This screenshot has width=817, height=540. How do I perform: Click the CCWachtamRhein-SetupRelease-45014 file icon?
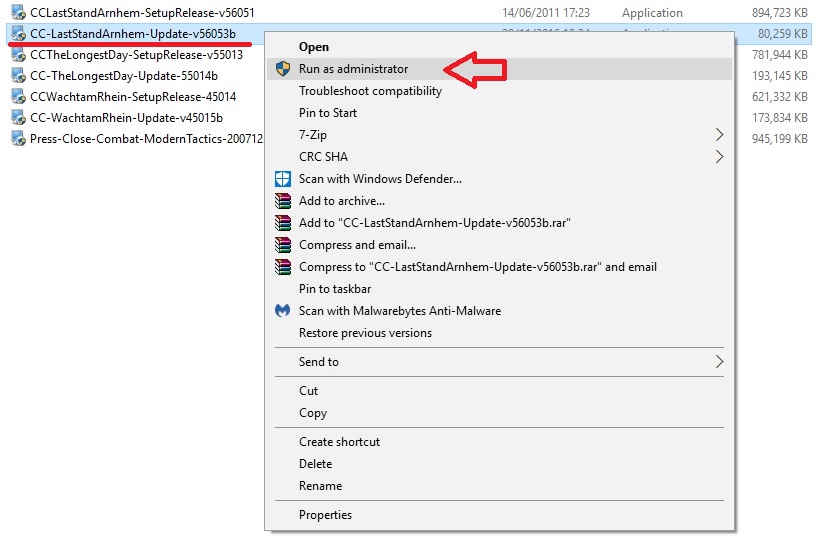pyautogui.click(x=18, y=96)
